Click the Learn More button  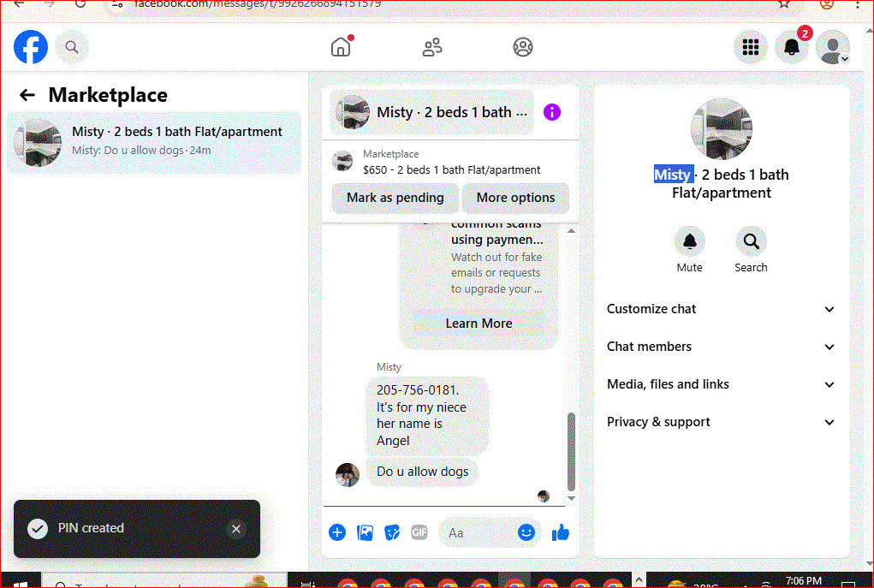pos(479,324)
